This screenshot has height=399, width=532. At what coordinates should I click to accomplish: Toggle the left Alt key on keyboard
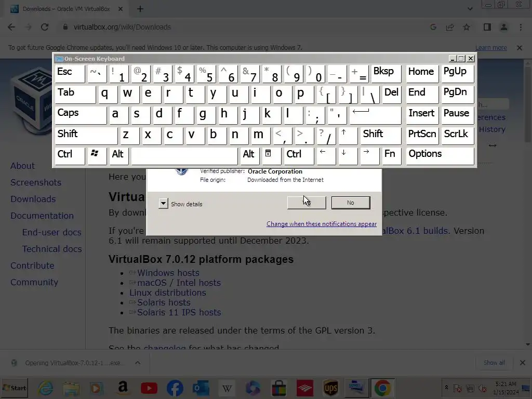click(x=119, y=156)
